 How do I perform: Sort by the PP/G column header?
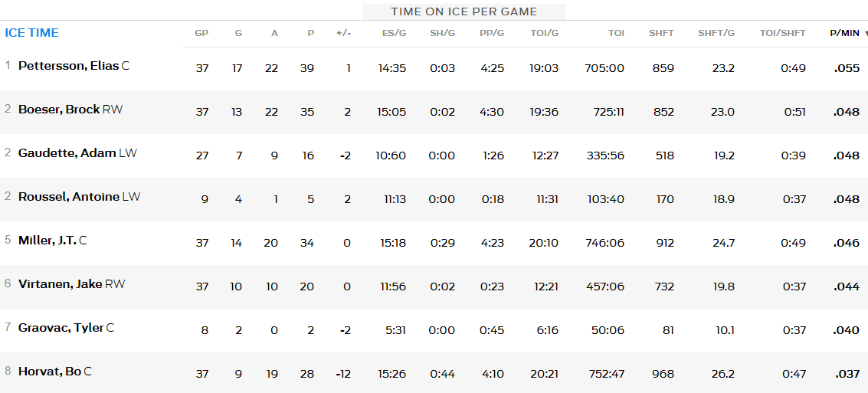coord(491,33)
